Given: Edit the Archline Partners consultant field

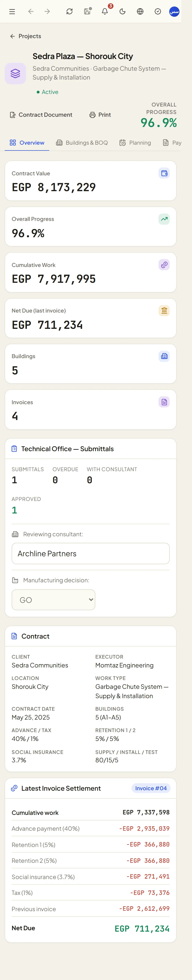Looking at the screenshot, I should click(90, 553).
